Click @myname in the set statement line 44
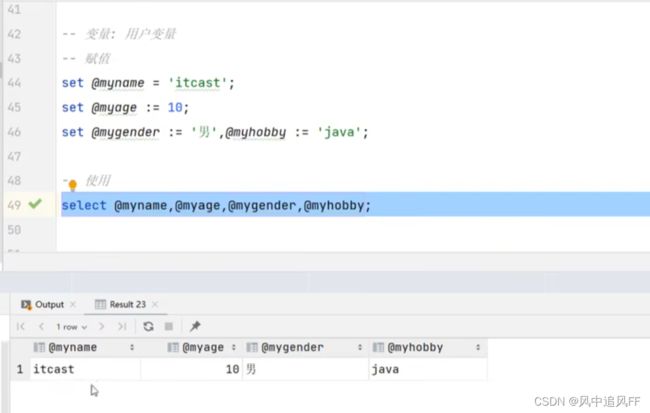The height and width of the screenshot is (413, 650). pyautogui.click(x=118, y=83)
